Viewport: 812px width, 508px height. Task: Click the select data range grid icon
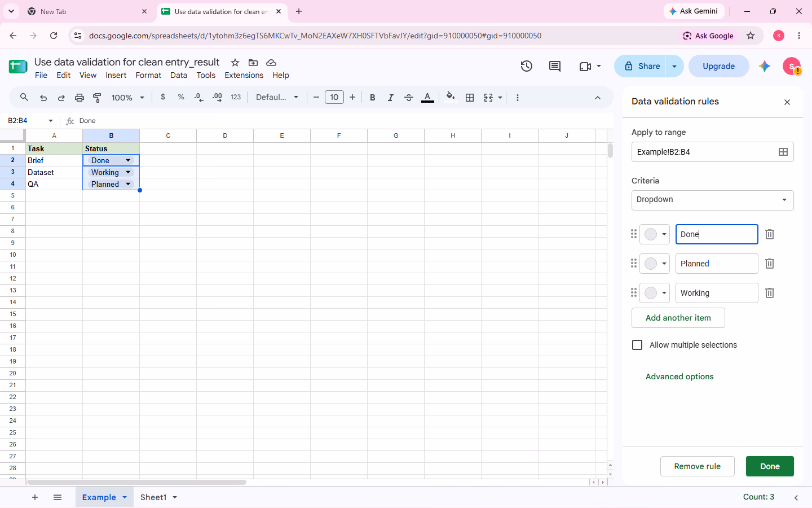click(x=783, y=152)
